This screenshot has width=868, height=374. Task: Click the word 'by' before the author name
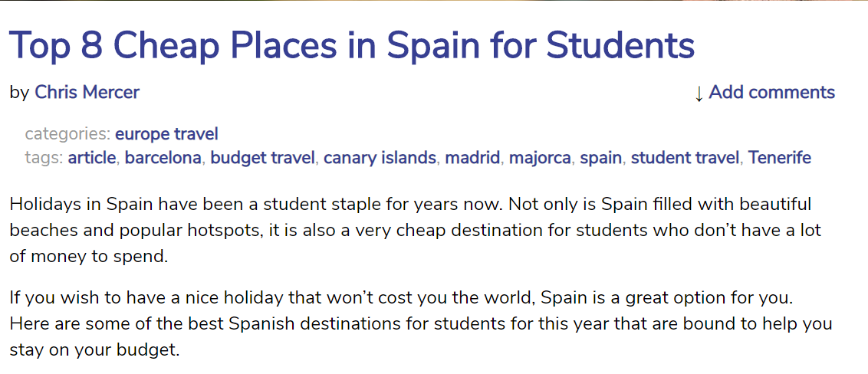[19, 93]
